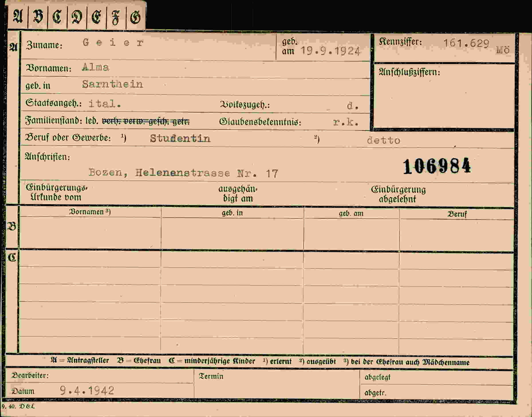Click the first name 'Alma'

(x=95, y=67)
